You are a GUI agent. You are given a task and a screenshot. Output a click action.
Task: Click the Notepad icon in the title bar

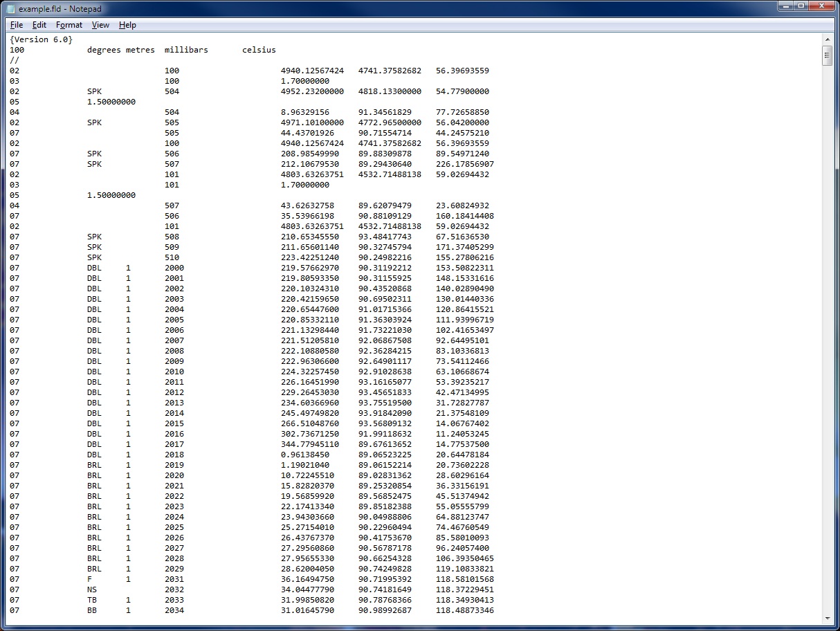(9, 8)
